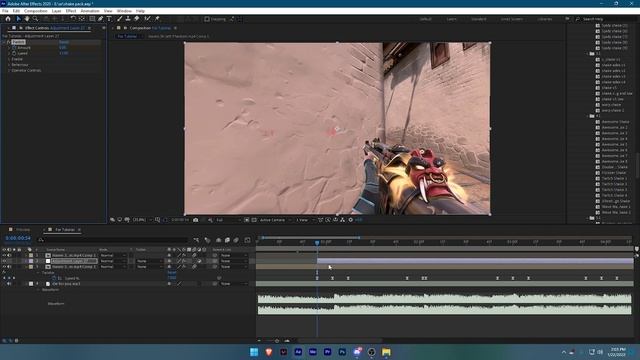Open Premiere Pro from the taskbar
The image size is (640, 360).
coord(327,352)
